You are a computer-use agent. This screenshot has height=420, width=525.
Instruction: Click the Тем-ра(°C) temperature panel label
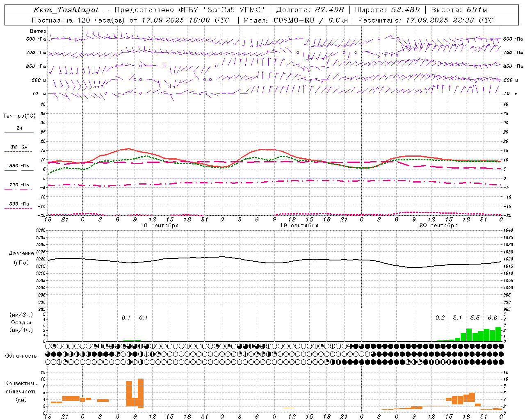click(x=19, y=116)
